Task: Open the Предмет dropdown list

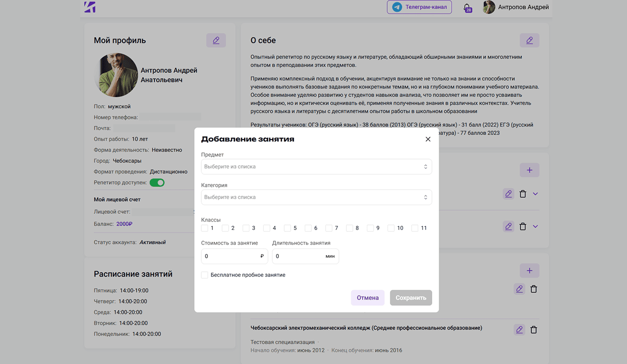Action: point(316,166)
